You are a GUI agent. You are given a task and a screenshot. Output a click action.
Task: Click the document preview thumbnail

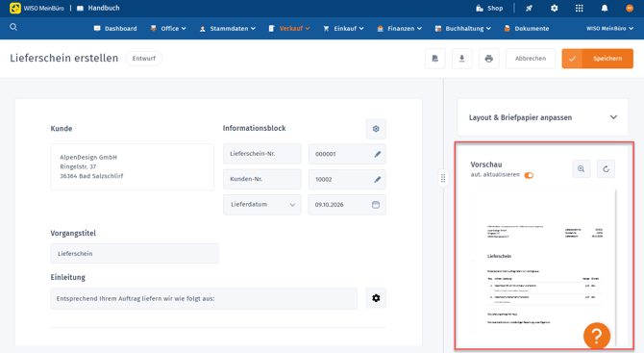(543, 267)
